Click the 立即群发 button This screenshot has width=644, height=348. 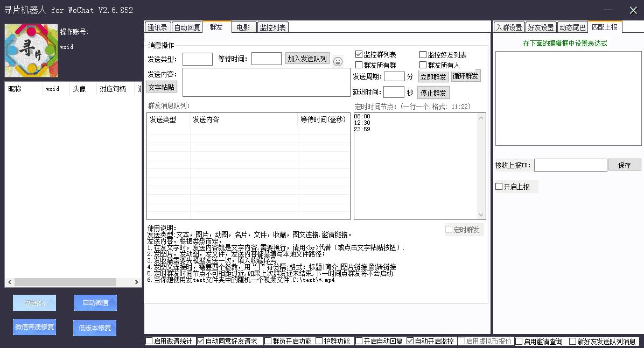[x=433, y=77]
